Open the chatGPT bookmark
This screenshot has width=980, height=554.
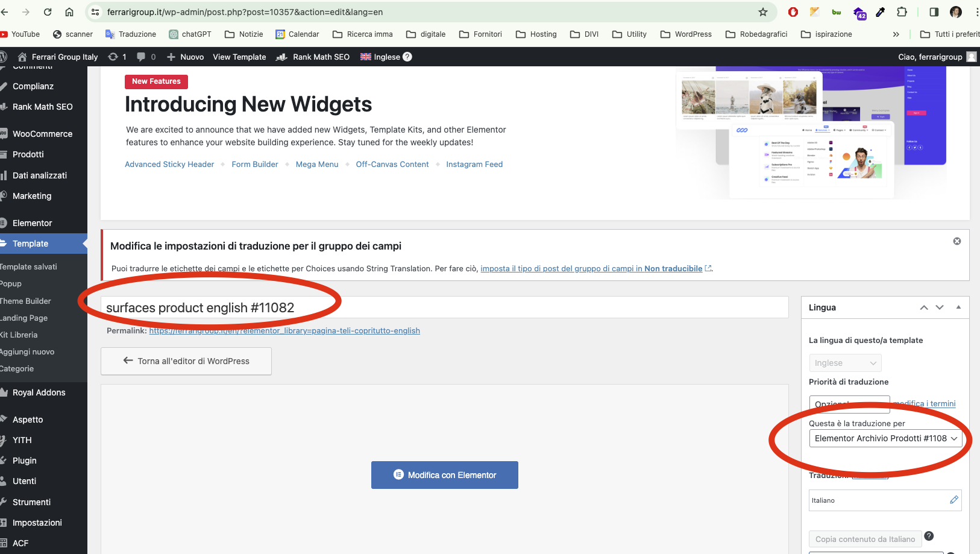190,34
